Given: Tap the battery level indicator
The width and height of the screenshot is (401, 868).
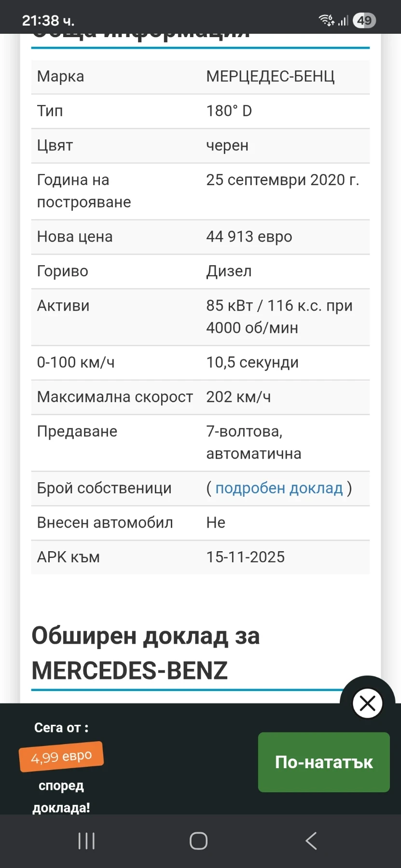Looking at the screenshot, I should click(x=364, y=20).
